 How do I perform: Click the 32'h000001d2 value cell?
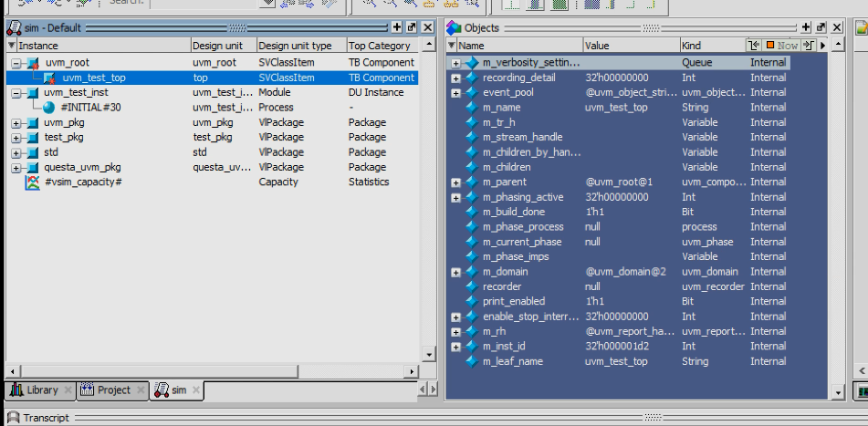click(x=617, y=347)
